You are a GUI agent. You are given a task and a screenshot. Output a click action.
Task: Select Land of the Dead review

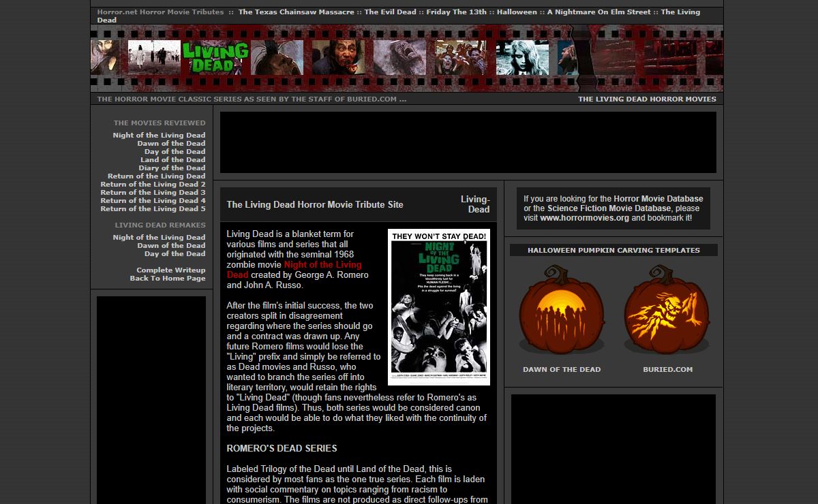point(172,160)
